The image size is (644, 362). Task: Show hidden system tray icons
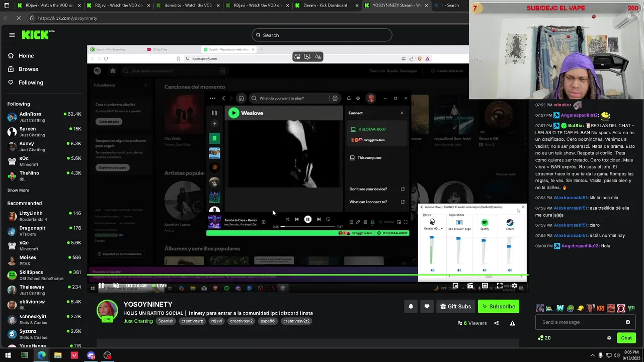(592, 355)
